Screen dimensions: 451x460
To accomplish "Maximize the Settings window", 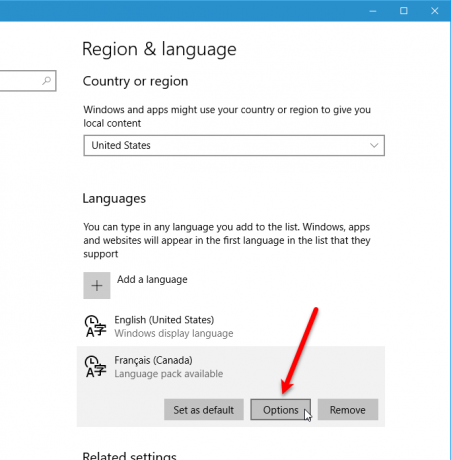I will (x=404, y=11).
